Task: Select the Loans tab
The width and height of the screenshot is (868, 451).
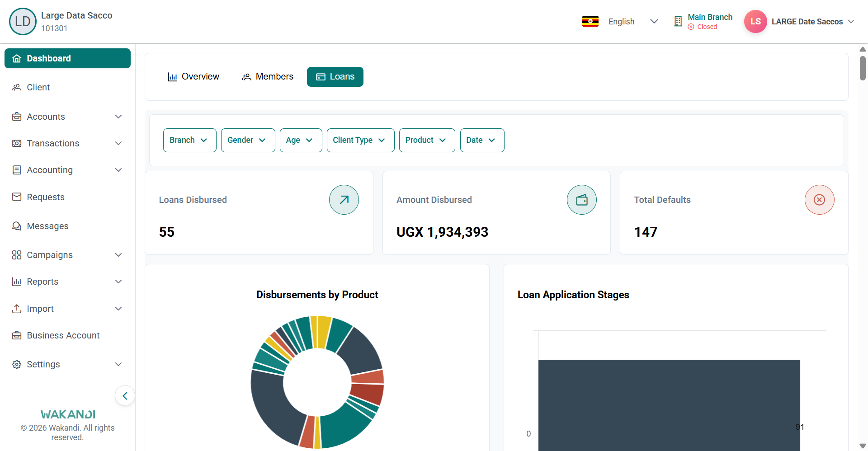Action: tap(335, 77)
